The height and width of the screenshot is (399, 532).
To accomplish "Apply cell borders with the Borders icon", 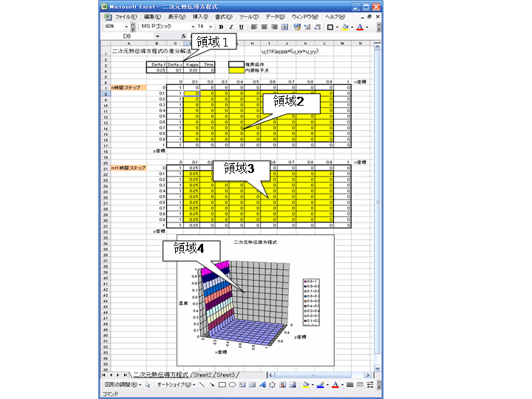I will (x=330, y=27).
